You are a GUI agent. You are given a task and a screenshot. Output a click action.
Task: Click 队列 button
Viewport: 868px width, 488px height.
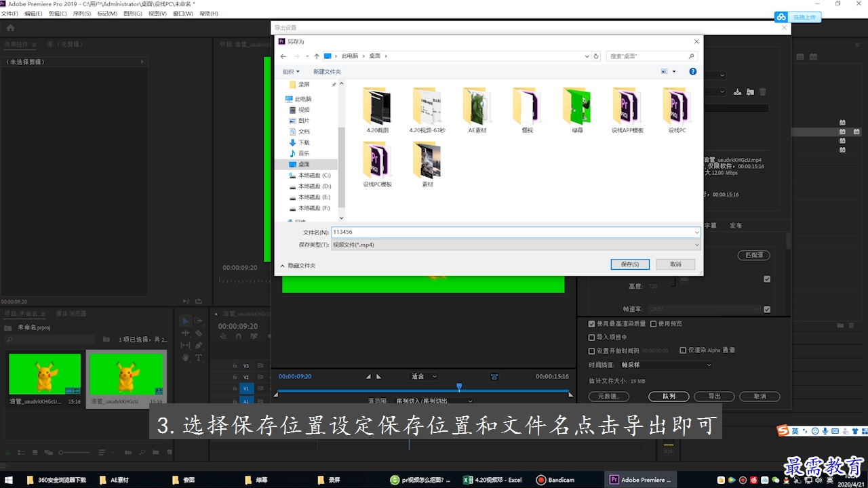669,396
